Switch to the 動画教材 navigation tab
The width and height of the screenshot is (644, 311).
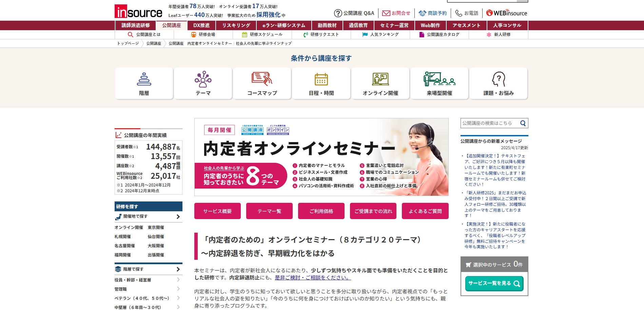coord(327,25)
